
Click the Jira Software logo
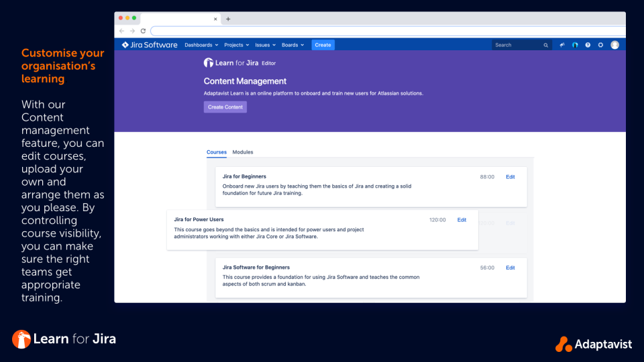tap(150, 45)
